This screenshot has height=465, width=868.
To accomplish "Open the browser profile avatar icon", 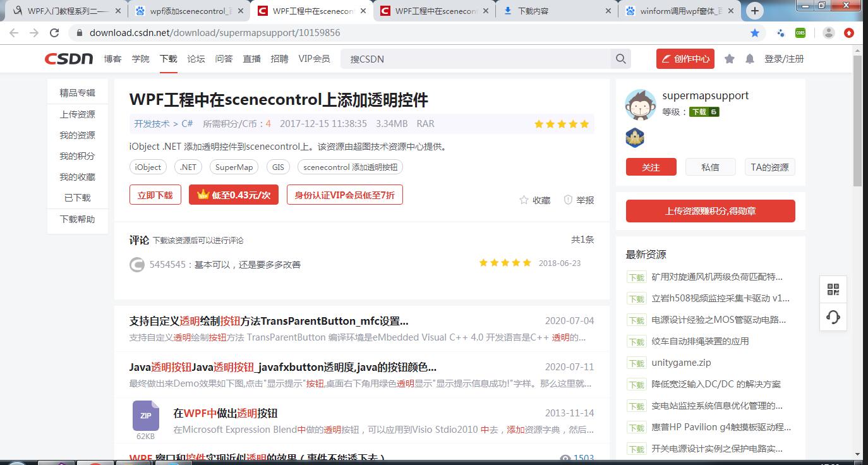I will point(829,33).
